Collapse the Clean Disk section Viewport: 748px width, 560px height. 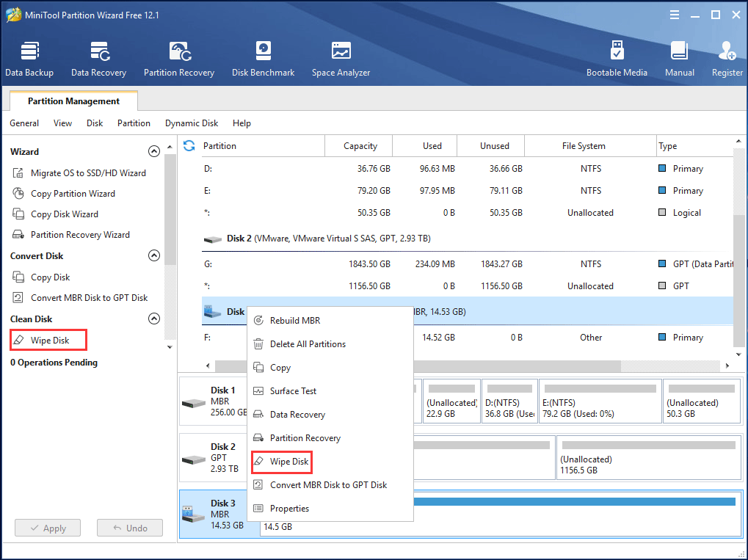(x=154, y=319)
